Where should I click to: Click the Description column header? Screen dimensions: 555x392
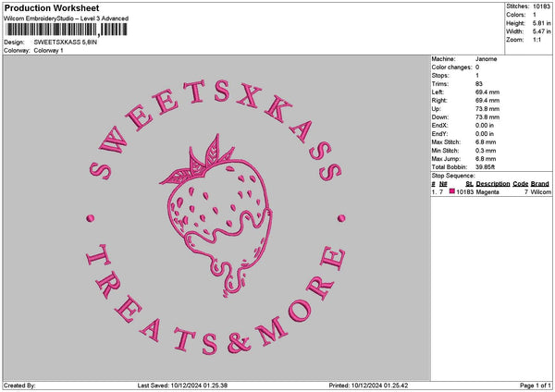coord(493,184)
